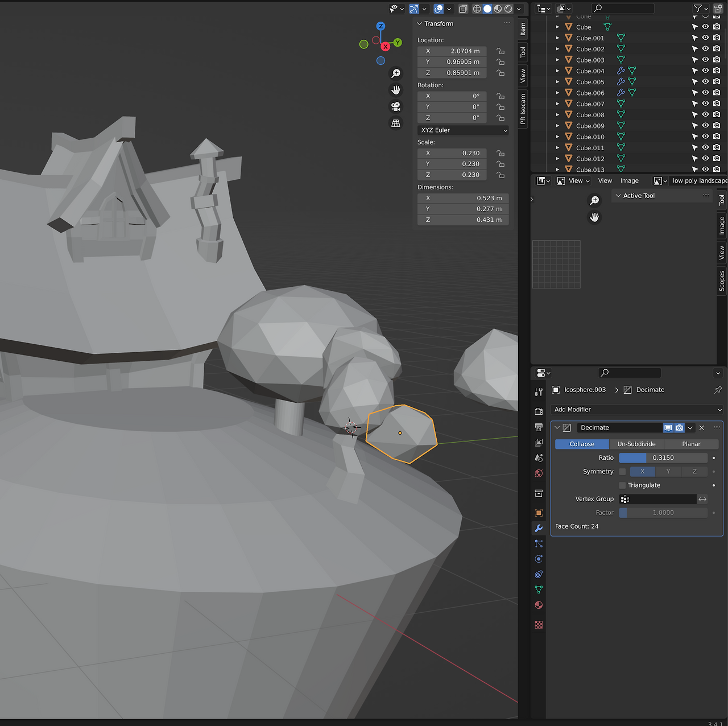Screen dimensions: 728x726
Task: Select the pan hand icon in viewport
Action: point(396,90)
